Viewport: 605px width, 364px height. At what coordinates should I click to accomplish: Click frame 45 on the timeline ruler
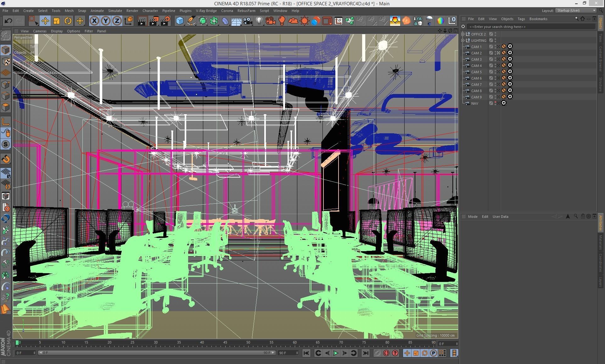click(x=225, y=343)
